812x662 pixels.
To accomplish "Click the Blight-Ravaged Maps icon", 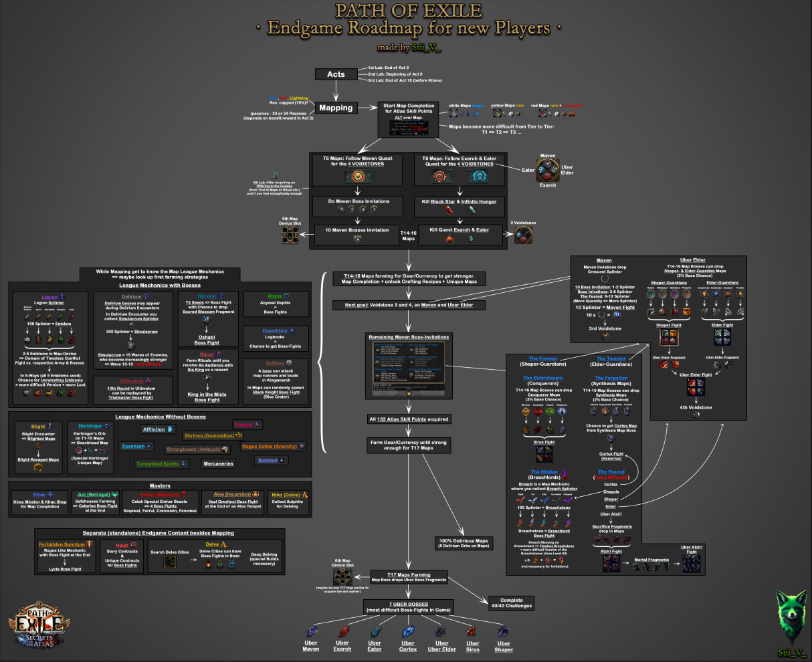I will [38, 469].
